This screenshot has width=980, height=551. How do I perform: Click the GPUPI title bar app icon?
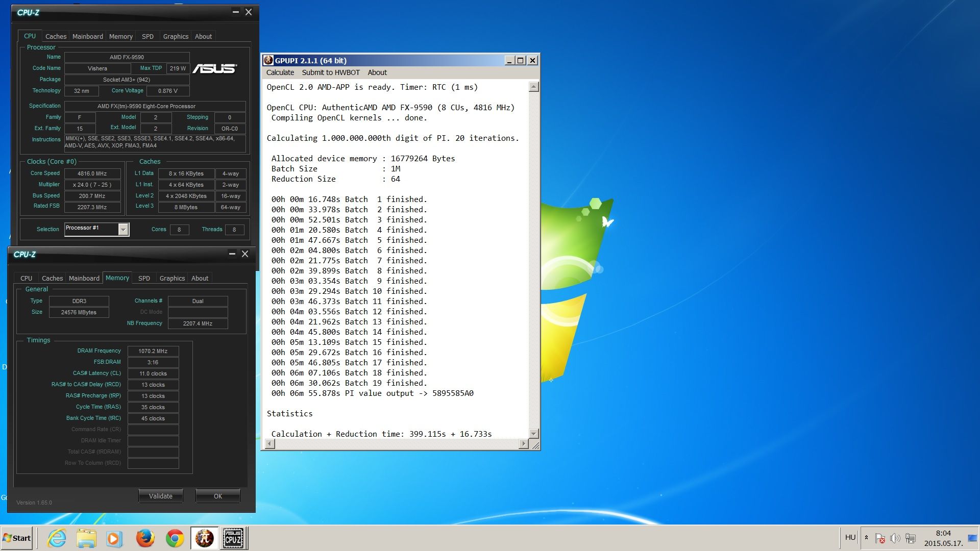[268, 60]
